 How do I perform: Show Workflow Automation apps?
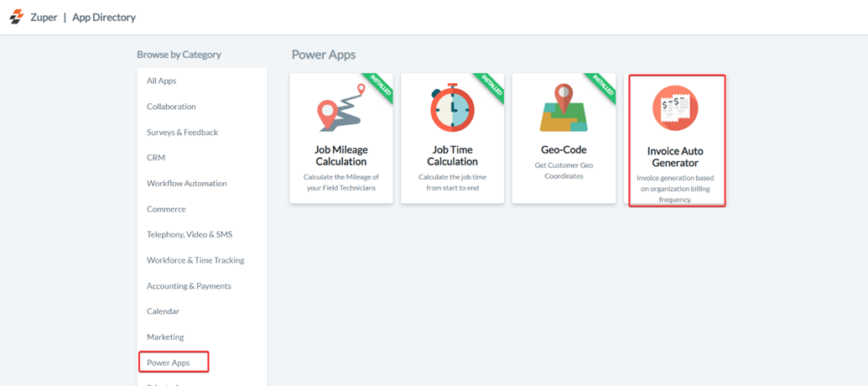[x=186, y=184]
